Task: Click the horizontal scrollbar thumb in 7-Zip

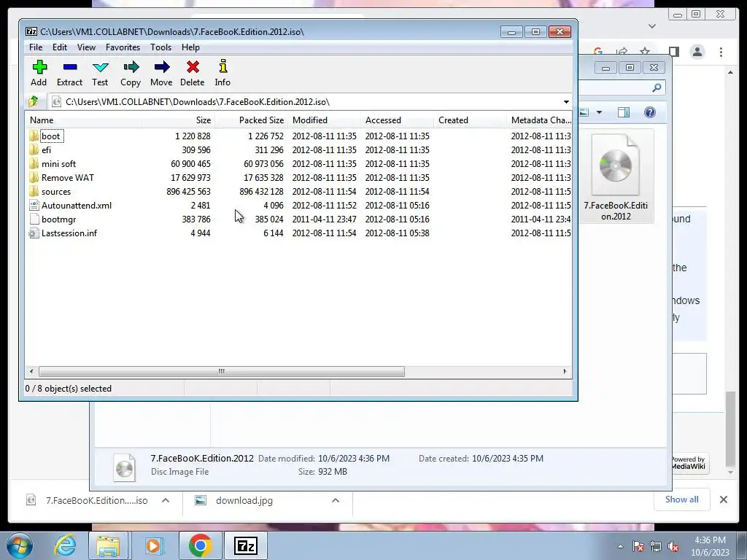Action: click(x=222, y=371)
